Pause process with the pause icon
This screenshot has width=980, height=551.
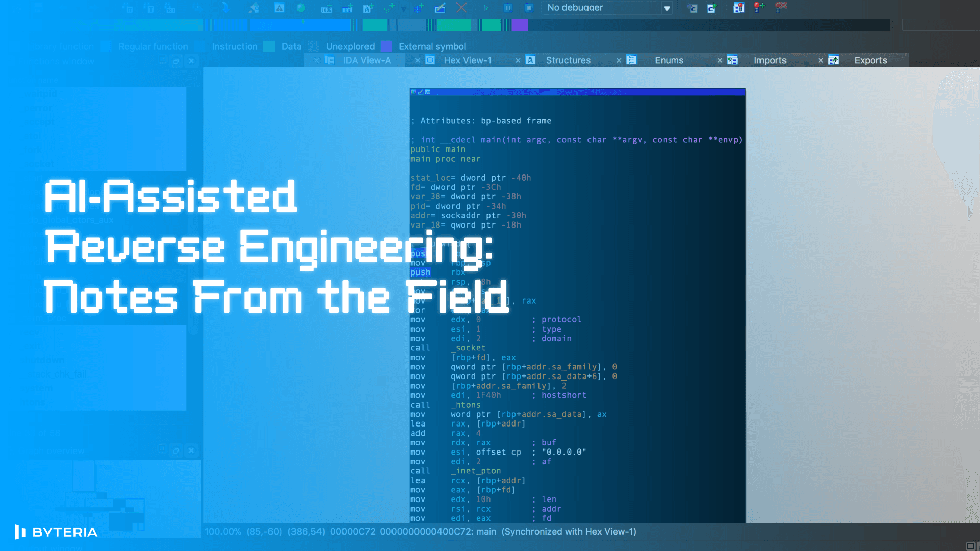pos(508,8)
